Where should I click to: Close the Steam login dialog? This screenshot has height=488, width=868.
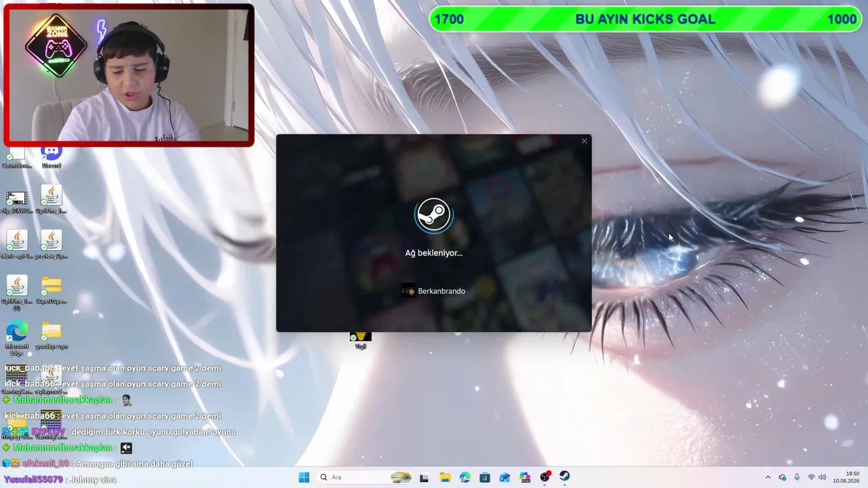coord(585,141)
